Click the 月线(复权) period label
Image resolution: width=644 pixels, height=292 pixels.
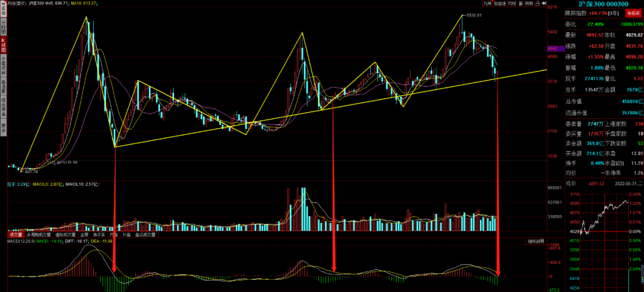(x=18, y=3)
